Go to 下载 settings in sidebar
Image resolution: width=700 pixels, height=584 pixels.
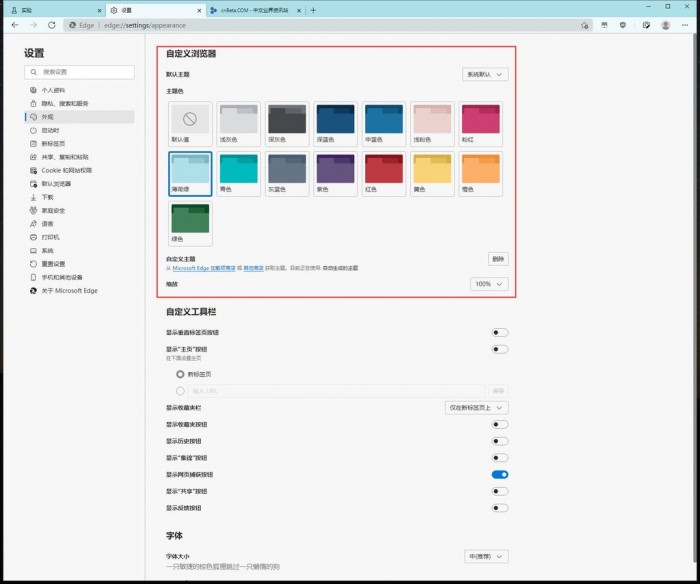tap(47, 197)
